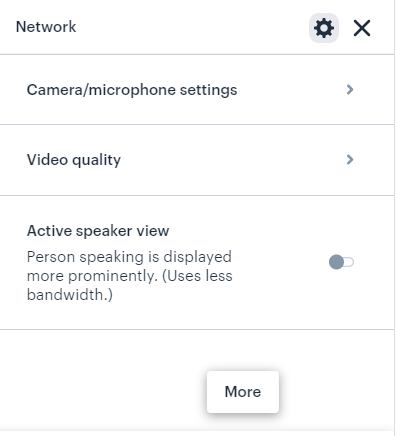Dismiss the panel using the X icon
396x436 pixels.
[362, 28]
